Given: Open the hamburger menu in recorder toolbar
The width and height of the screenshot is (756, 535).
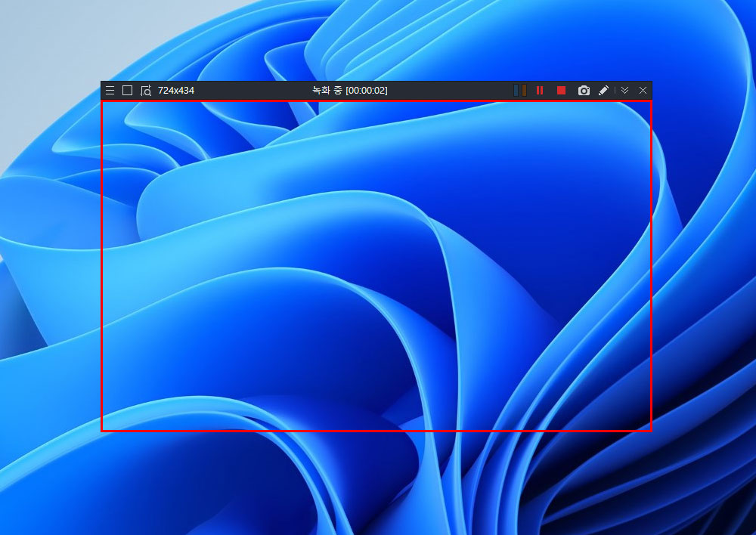Looking at the screenshot, I should pyautogui.click(x=110, y=91).
